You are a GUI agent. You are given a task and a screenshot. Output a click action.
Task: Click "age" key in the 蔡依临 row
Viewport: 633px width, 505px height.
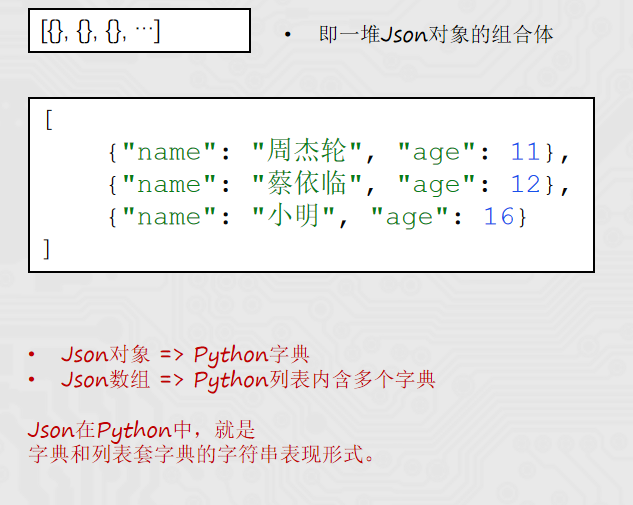pyautogui.click(x=436, y=185)
